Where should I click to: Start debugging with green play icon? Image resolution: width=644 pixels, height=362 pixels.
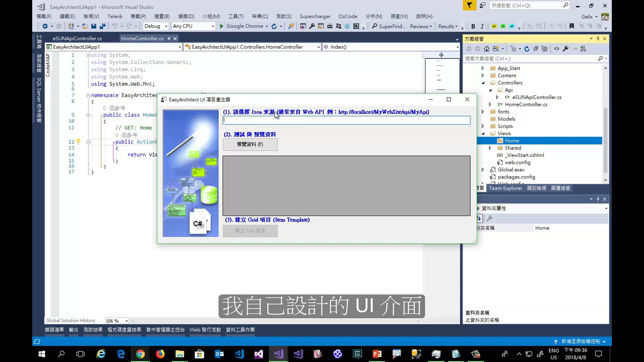[x=221, y=26]
